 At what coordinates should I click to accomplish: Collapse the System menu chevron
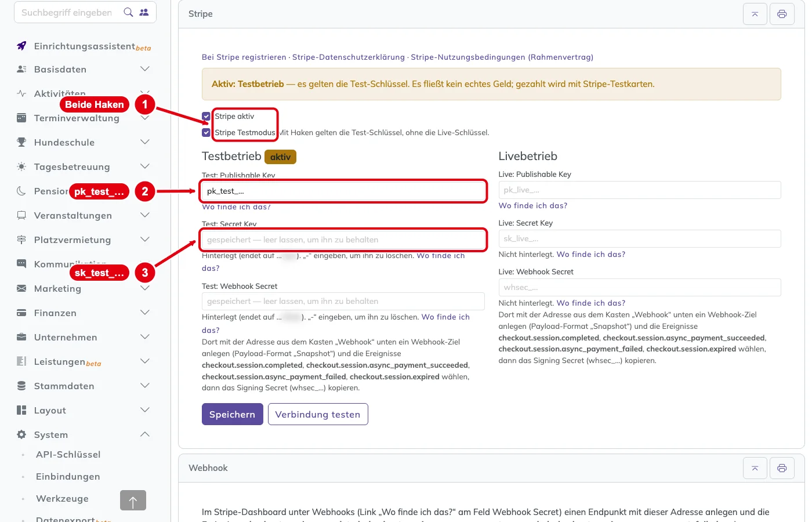click(x=145, y=434)
